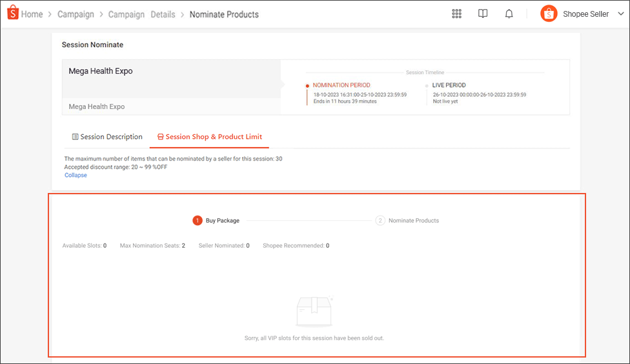The height and width of the screenshot is (364, 630).
Task: Click the empty box sold-out illustration
Action: pos(314,312)
